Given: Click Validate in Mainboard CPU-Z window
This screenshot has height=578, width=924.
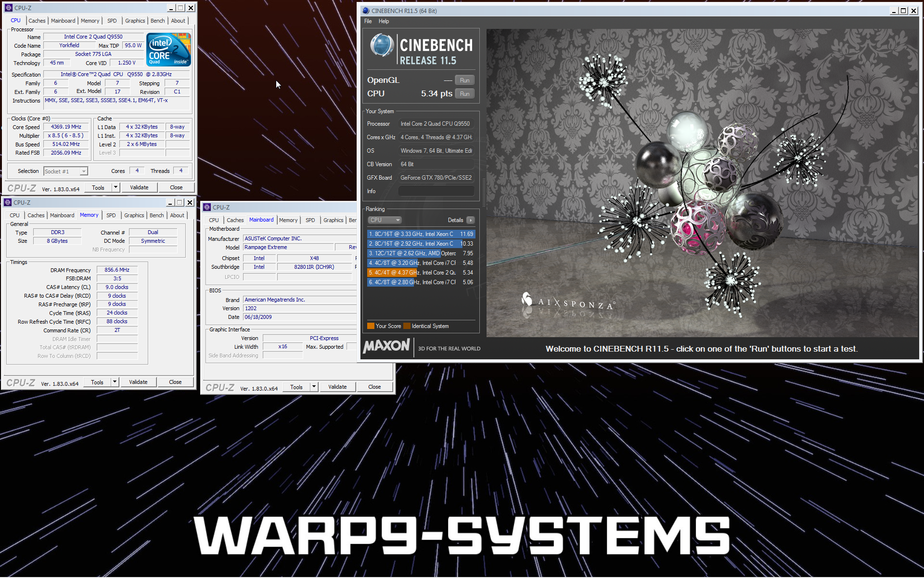Looking at the screenshot, I should point(337,387).
